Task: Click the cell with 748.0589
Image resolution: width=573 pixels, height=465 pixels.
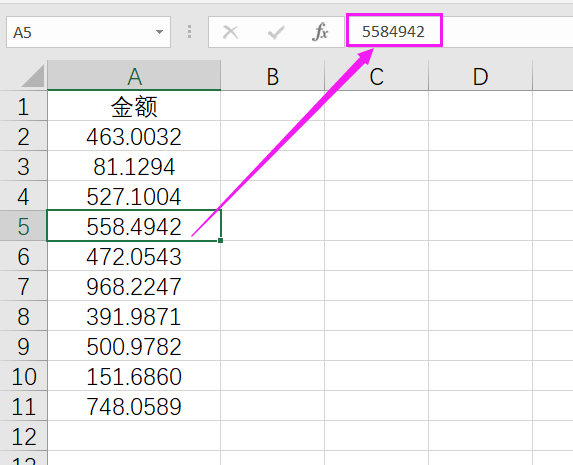Action: (x=134, y=406)
